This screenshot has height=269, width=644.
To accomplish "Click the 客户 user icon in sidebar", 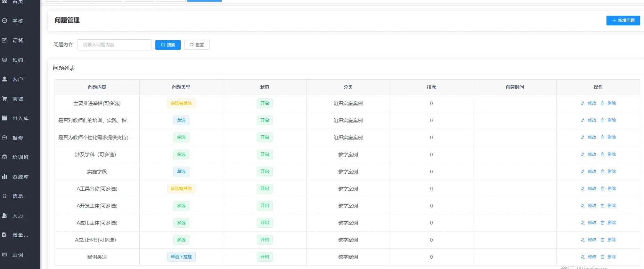I will (x=5, y=79).
